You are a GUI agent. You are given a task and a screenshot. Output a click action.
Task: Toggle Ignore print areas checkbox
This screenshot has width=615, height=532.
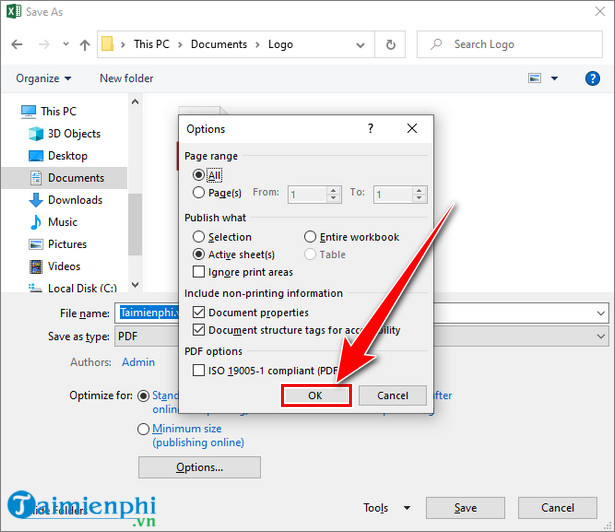(199, 271)
